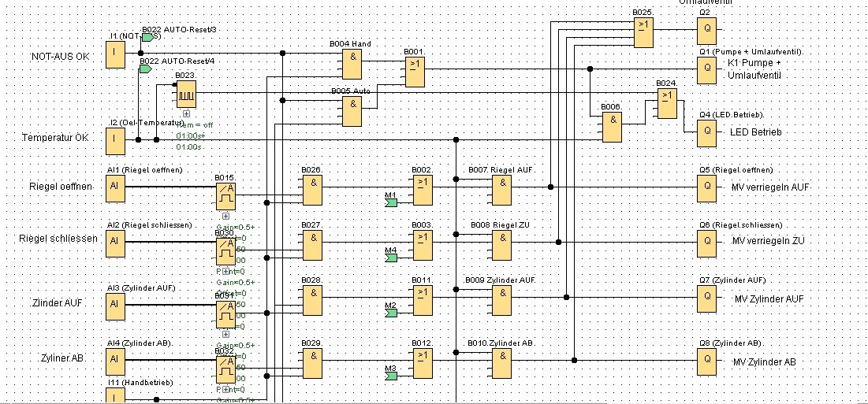Image resolution: width=868 pixels, height=404 pixels.
Task: Select the M2 flag connector
Action: 391,313
